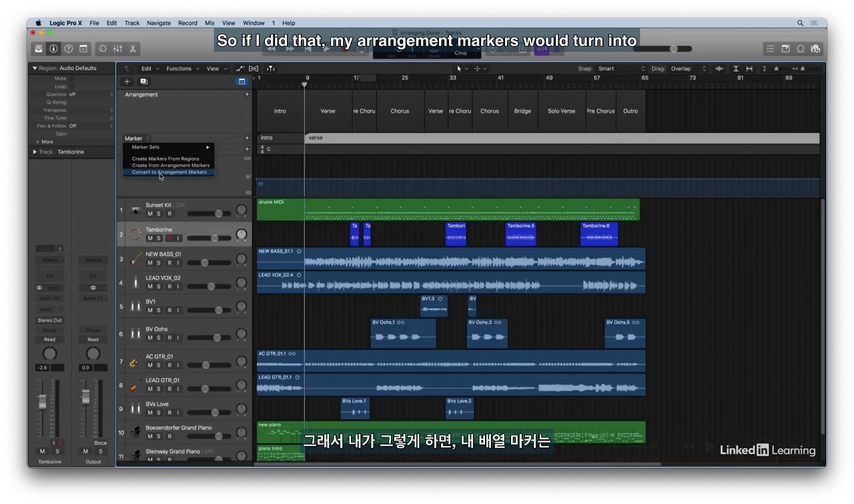The width and height of the screenshot is (854, 504).
Task: Solo the BV Oohs track
Action: tap(159, 338)
